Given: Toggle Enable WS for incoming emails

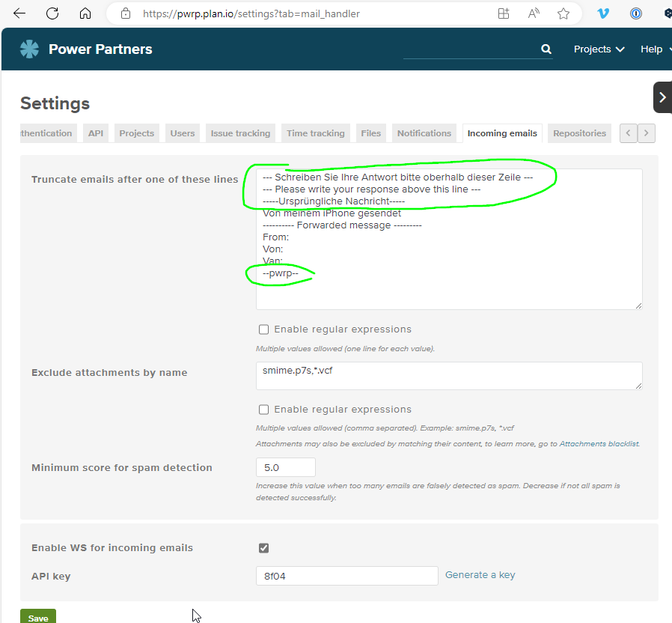Looking at the screenshot, I should pyautogui.click(x=263, y=548).
